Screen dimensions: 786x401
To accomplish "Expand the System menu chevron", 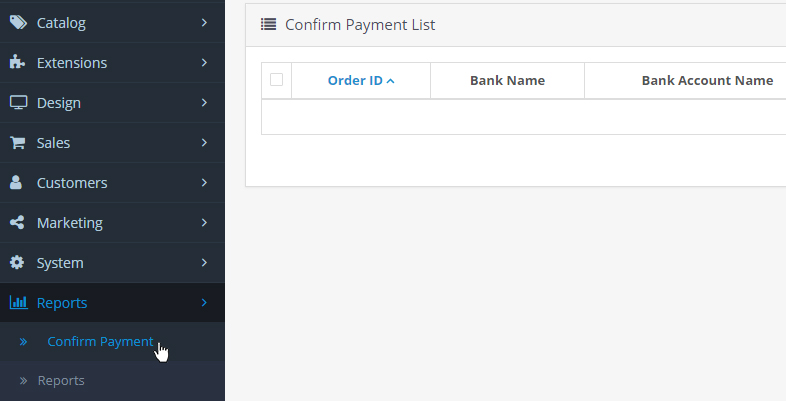I will 203,262.
